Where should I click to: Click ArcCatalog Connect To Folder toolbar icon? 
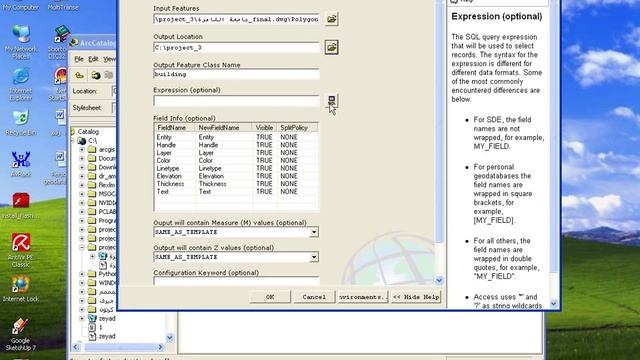pyautogui.click(x=96, y=75)
